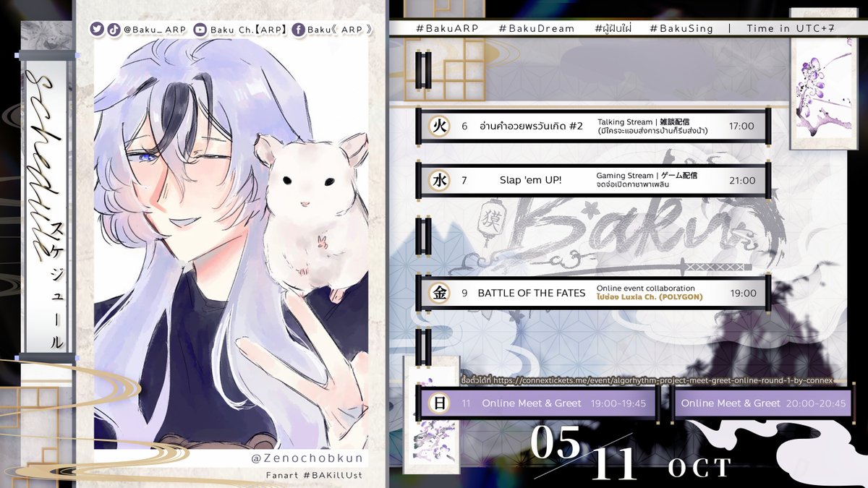The image size is (868, 488).
Task: Click the 21:00 time on the Wednesday row
Action: point(741,181)
